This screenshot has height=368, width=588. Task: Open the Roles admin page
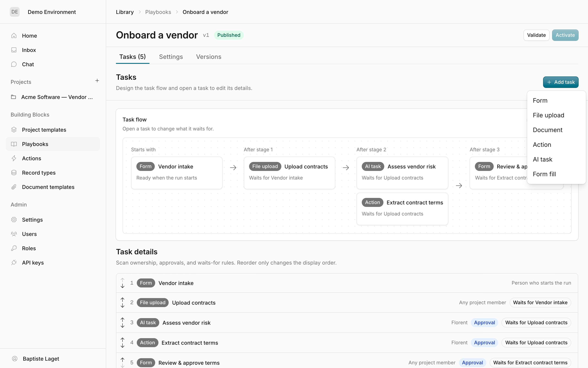tap(53, 248)
